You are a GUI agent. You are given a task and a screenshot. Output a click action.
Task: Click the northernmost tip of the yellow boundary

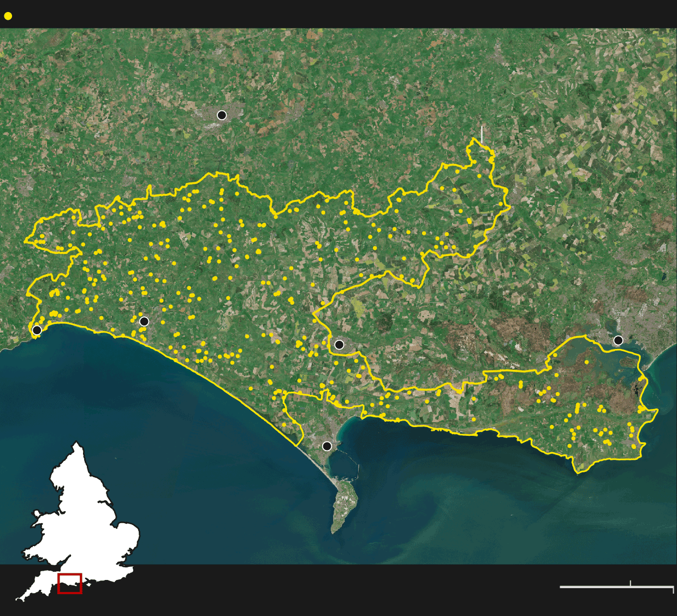point(473,140)
